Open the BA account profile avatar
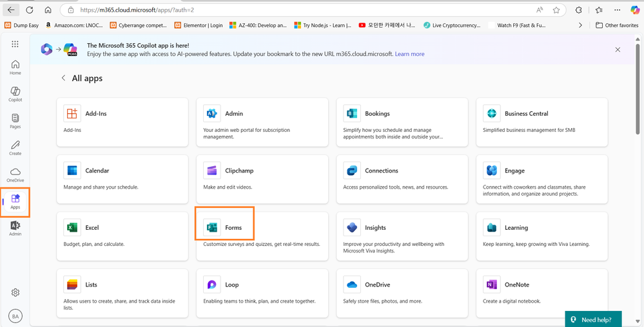The width and height of the screenshot is (644, 327). (x=15, y=316)
